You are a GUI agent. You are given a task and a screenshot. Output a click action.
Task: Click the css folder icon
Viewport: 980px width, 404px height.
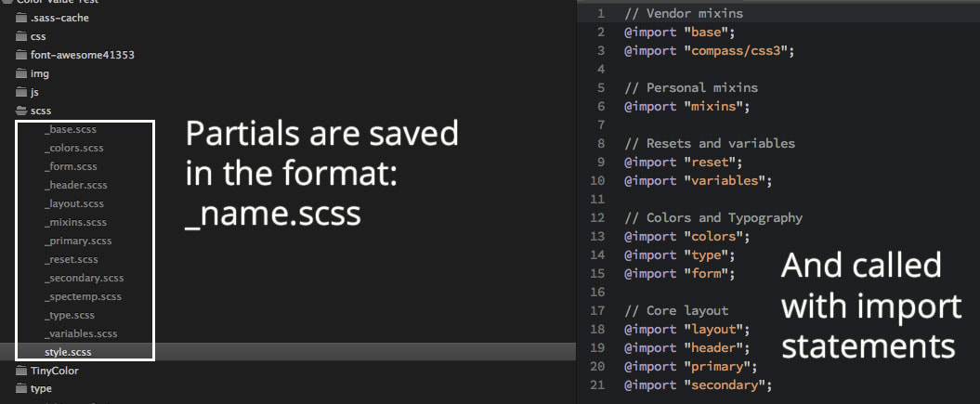coord(21,36)
